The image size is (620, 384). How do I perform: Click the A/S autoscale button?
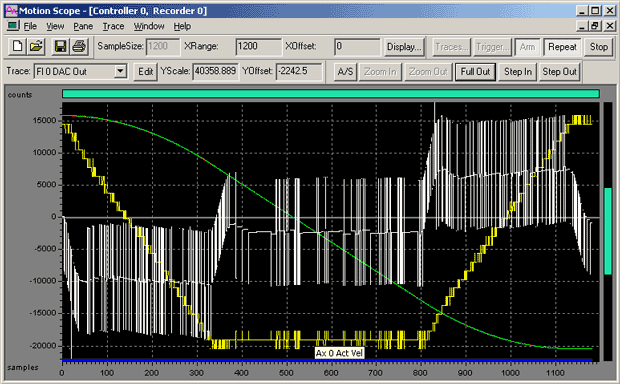pos(345,72)
